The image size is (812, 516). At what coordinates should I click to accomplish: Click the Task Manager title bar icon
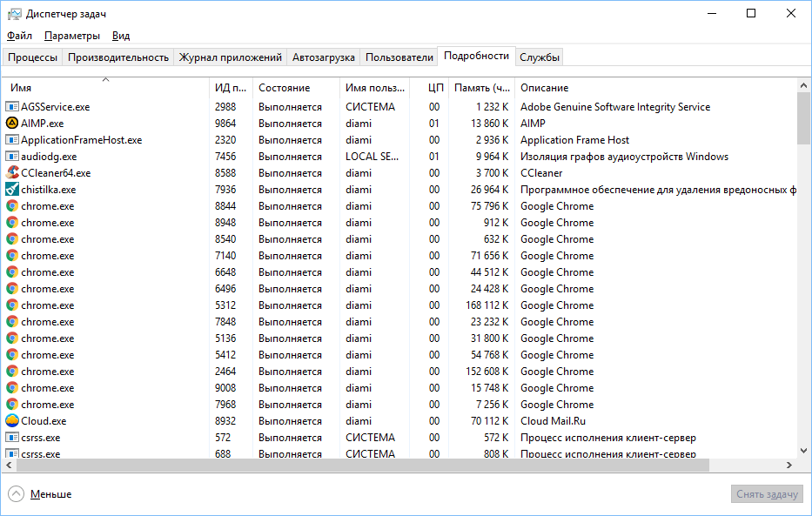point(14,13)
